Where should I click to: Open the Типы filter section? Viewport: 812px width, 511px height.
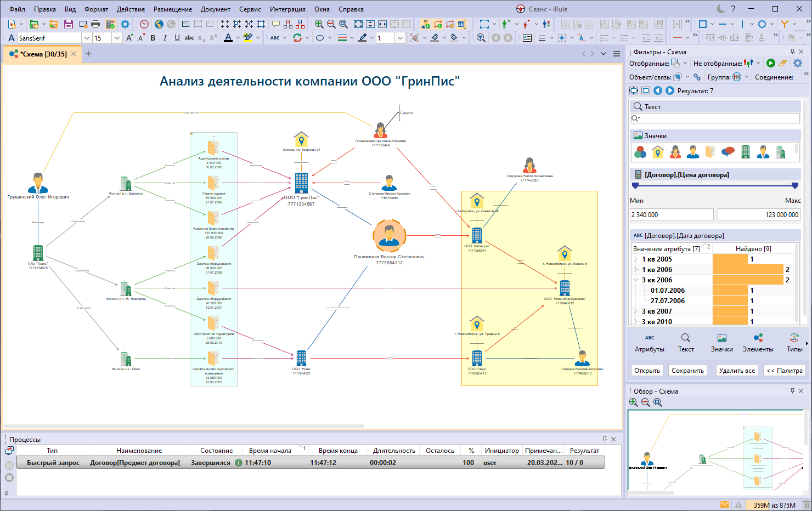pos(794,343)
